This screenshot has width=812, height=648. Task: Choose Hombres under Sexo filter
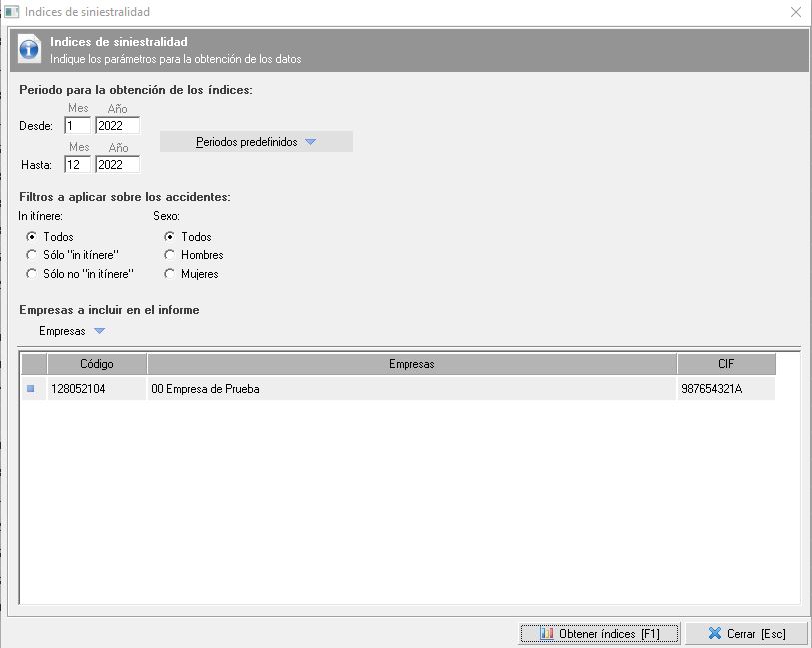tap(170, 255)
